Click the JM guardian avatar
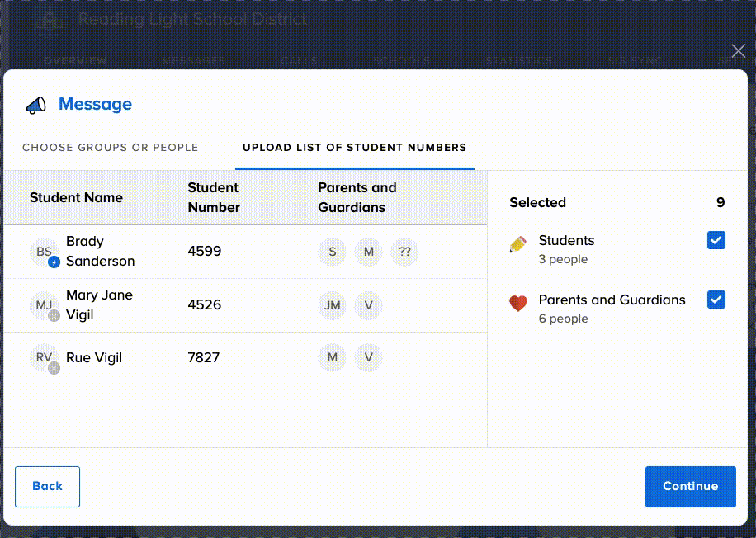This screenshot has width=756, height=538. [x=333, y=305]
